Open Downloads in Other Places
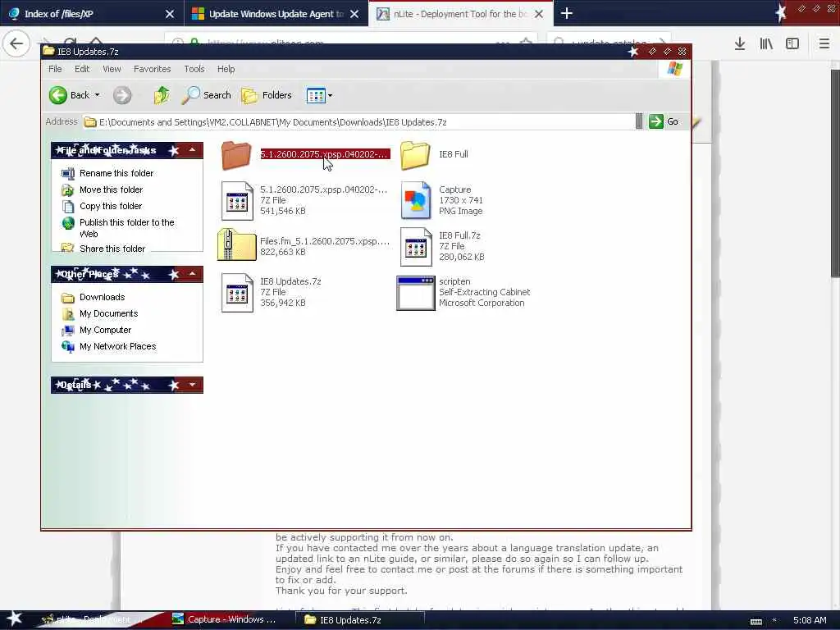 [102, 297]
